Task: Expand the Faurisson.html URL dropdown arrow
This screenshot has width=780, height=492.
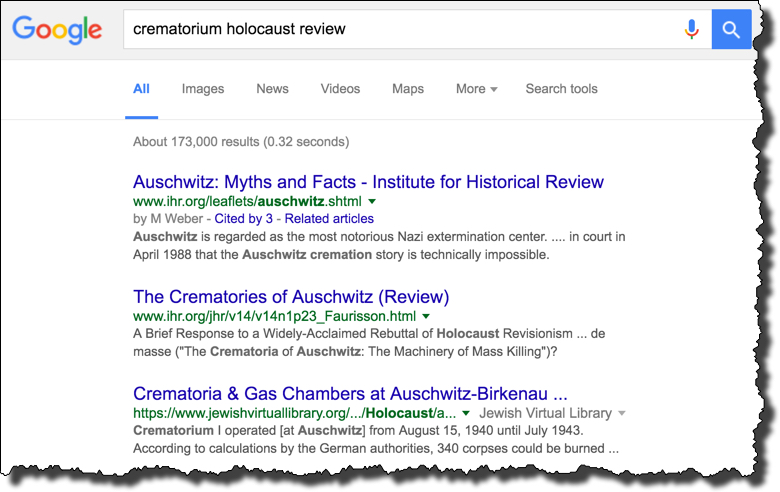Action: tap(426, 316)
